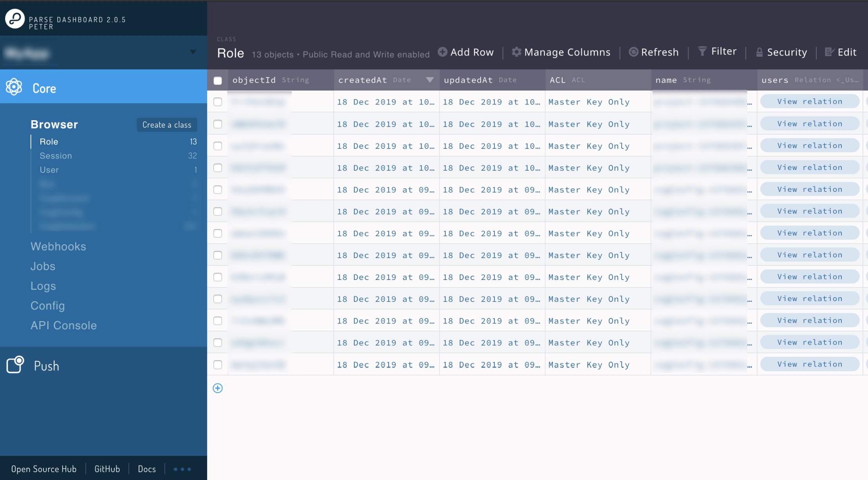Viewport: 868px width, 480px height.
Task: Open GitHub from the footer
Action: point(107,469)
